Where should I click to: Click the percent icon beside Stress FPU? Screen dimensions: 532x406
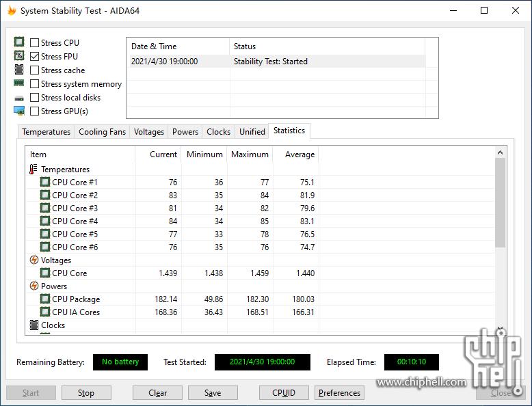19,57
